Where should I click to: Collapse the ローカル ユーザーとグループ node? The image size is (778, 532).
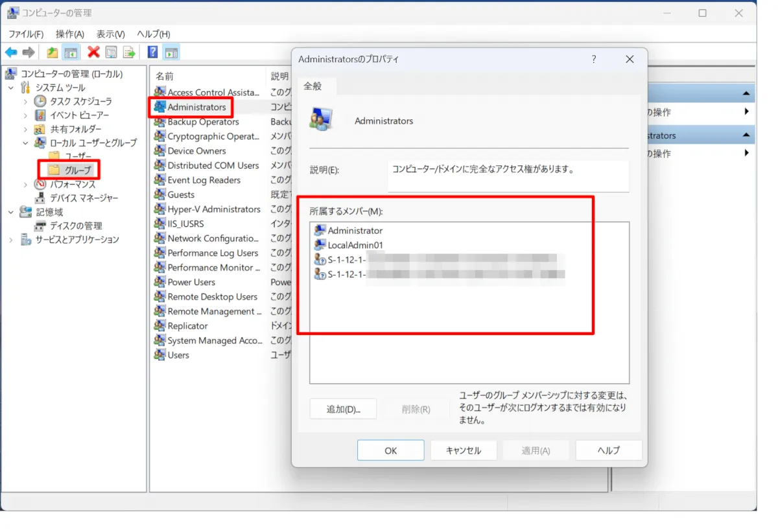(x=25, y=143)
